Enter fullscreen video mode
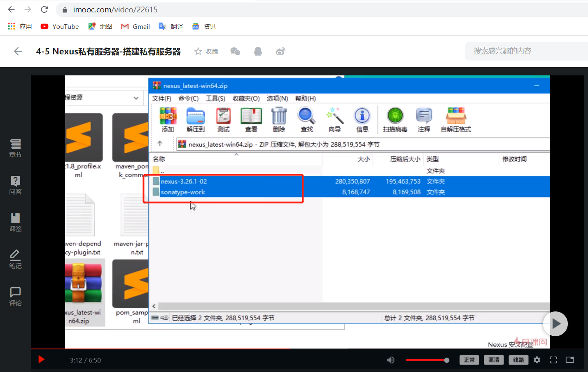The image size is (588, 372). pyautogui.click(x=553, y=360)
